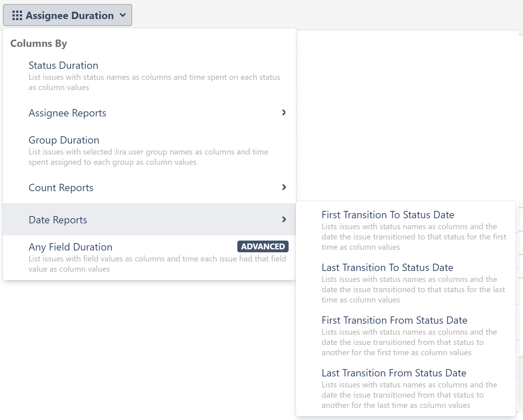Click the Columns By panel heading
The height and width of the screenshot is (420, 523).
coord(38,43)
